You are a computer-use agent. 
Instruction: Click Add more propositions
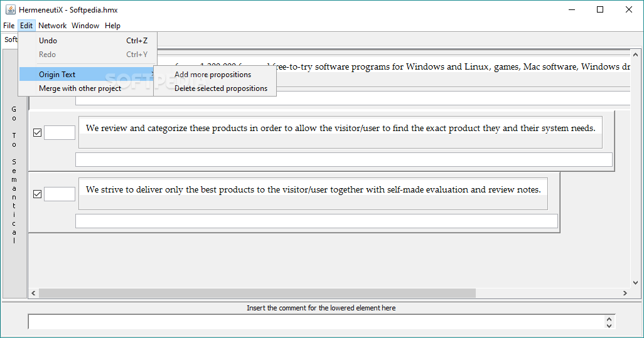(215, 74)
